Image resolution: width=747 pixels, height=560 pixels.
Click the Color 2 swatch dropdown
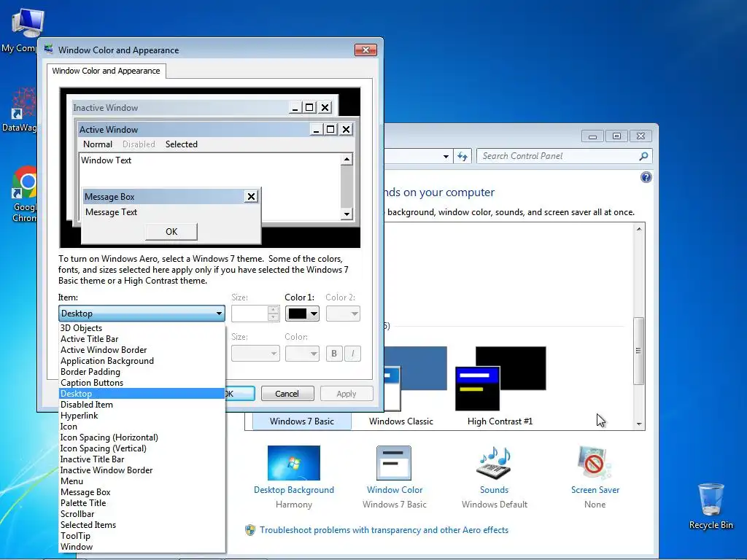pos(343,314)
